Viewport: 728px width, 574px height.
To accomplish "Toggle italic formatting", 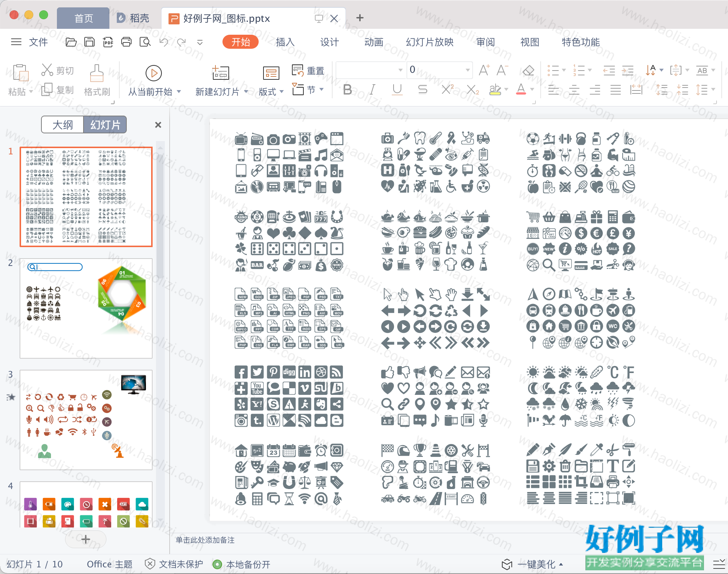I will [x=372, y=89].
